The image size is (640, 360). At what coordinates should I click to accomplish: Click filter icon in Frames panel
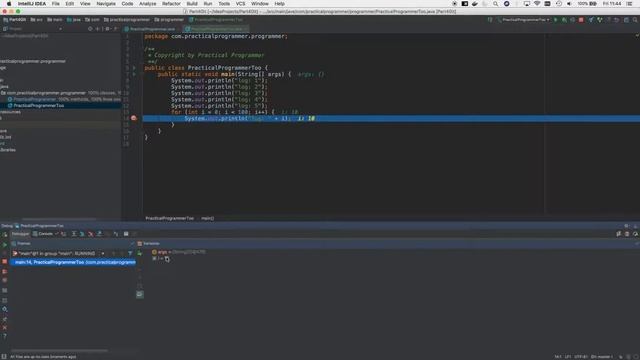point(130,253)
